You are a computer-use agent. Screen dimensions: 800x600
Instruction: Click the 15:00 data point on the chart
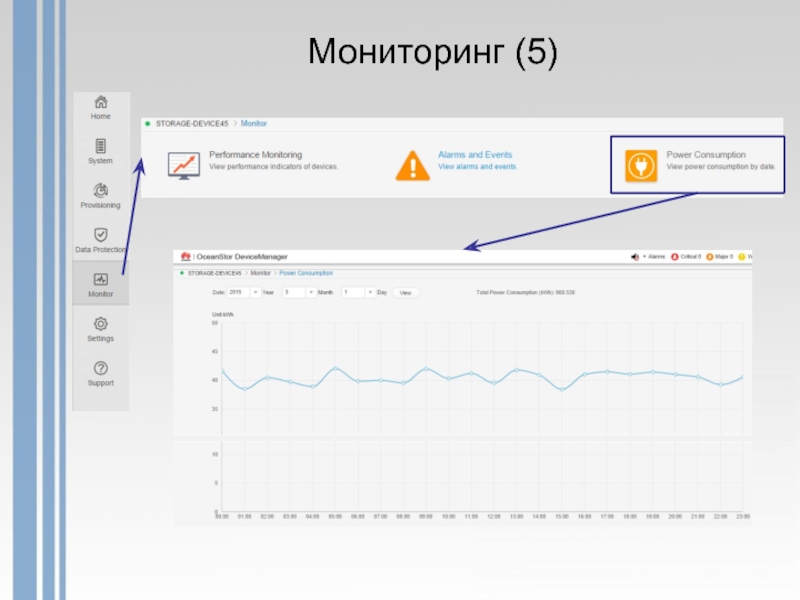562,389
